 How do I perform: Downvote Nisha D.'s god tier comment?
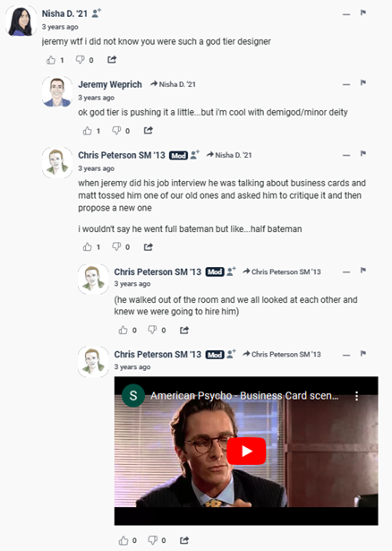[81, 60]
